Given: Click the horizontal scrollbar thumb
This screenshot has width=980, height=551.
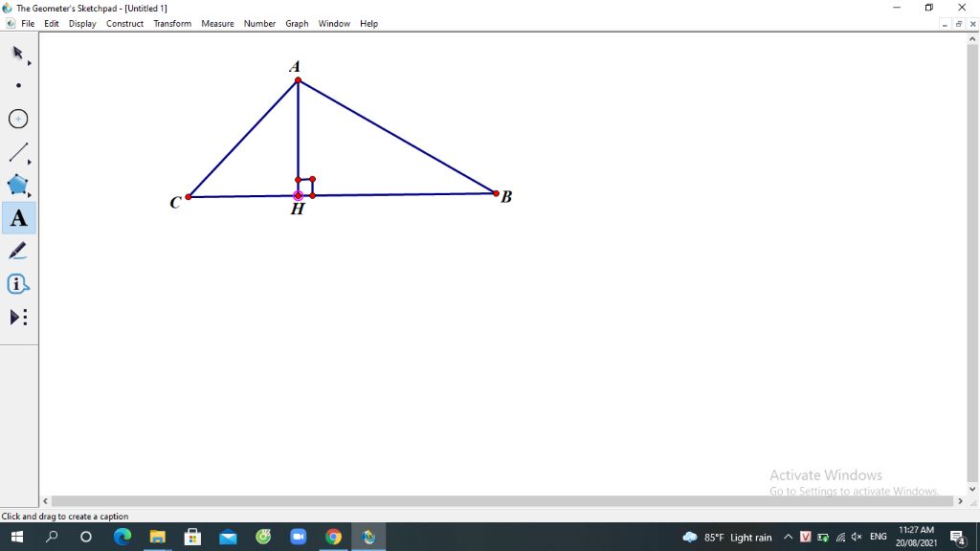Looking at the screenshot, I should click(x=502, y=501).
